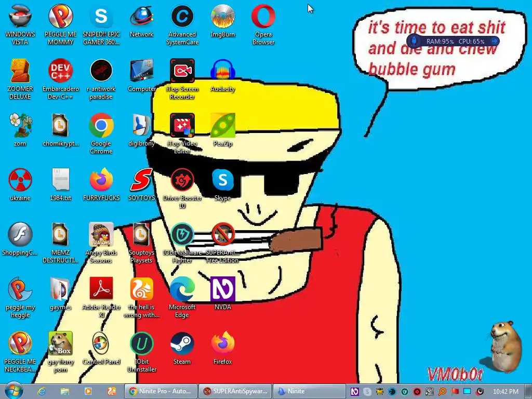
Task: Switch to Ninite Pro - Auto... Chrome window
Action: [x=161, y=391]
